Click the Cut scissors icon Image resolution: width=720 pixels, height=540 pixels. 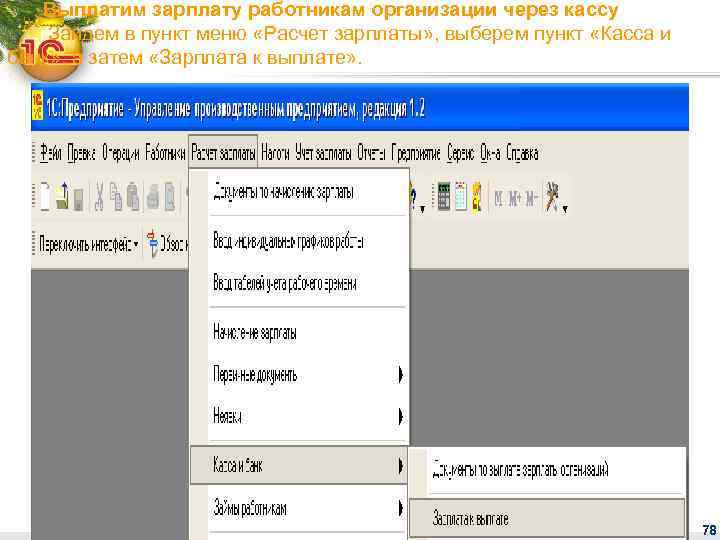click(99, 197)
